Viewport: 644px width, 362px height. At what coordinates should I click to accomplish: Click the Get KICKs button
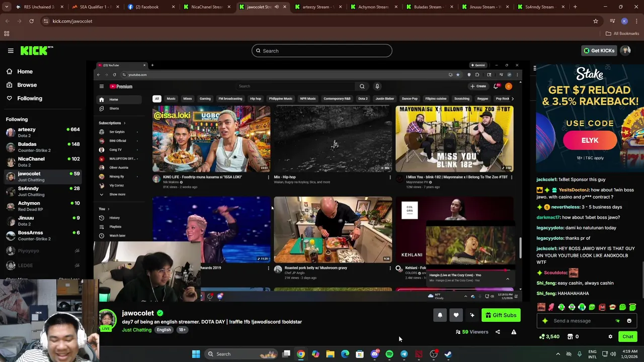(599, 51)
